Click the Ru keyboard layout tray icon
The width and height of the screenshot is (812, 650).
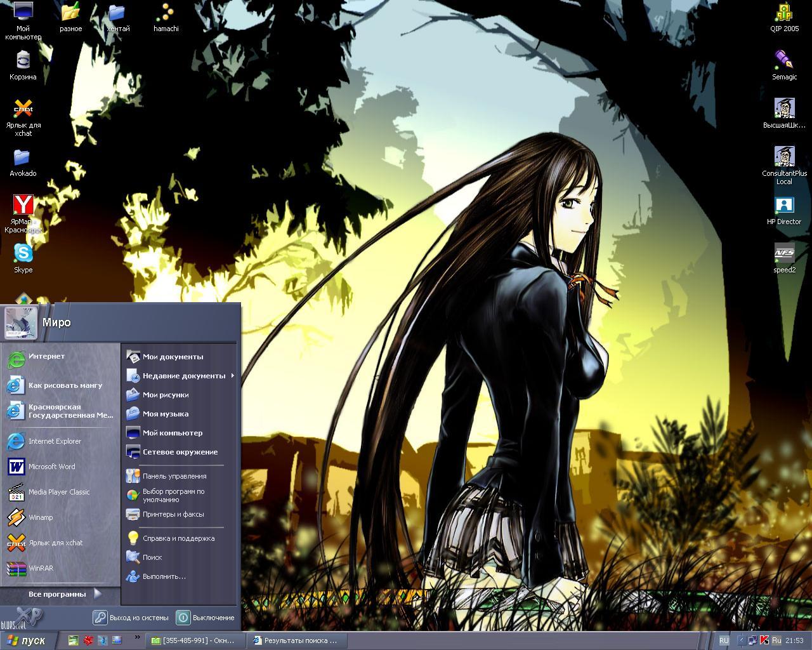pyautogui.click(x=776, y=640)
